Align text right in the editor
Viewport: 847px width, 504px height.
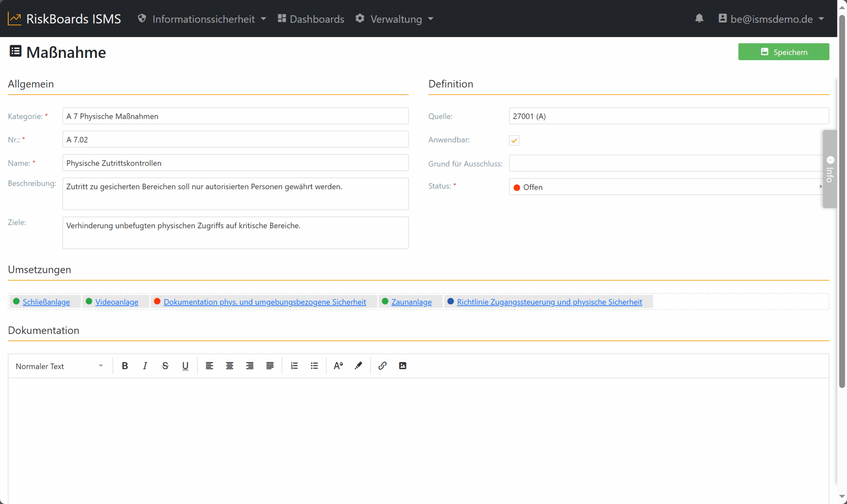(x=250, y=366)
